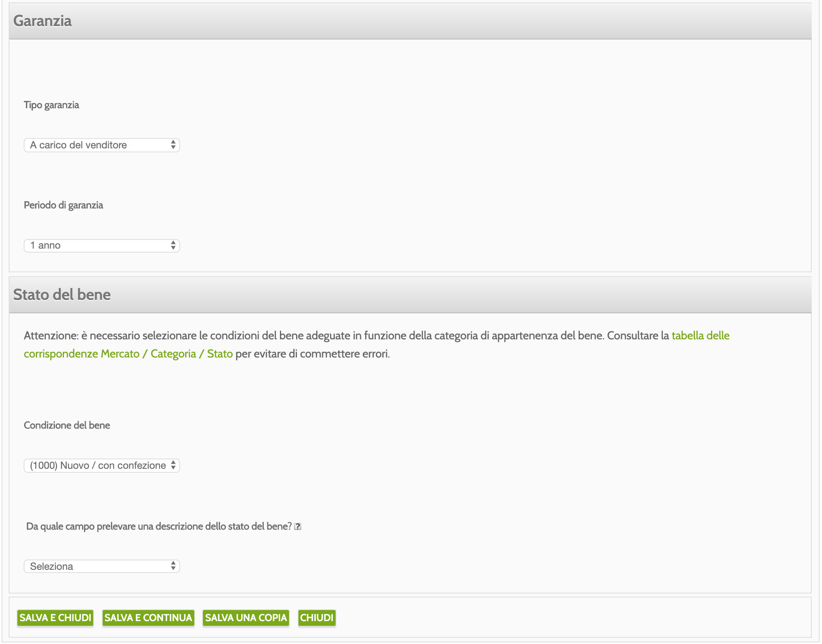Viewport: 822px width, 644px height.
Task: Click the Salva e continua button
Action: click(x=148, y=618)
